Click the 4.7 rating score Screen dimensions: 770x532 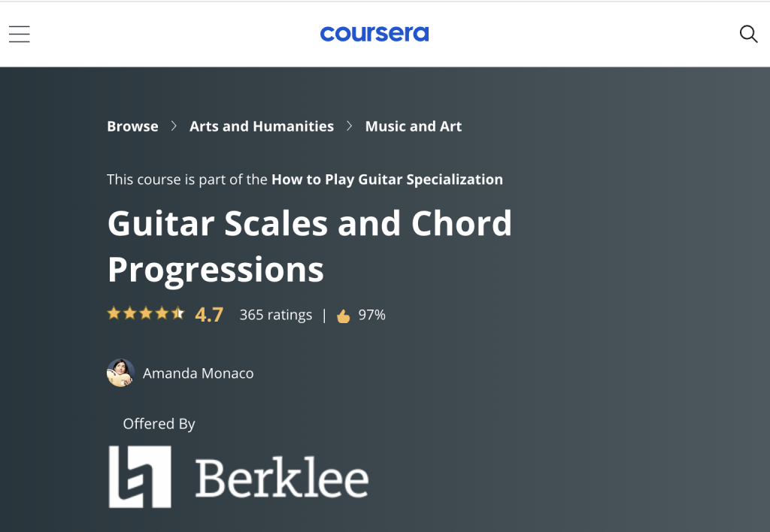[x=208, y=315]
